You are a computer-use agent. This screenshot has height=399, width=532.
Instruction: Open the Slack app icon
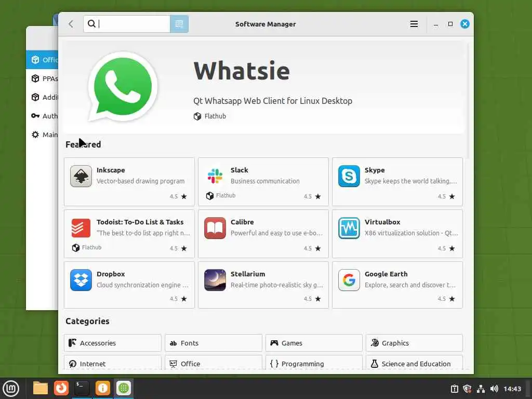click(215, 176)
